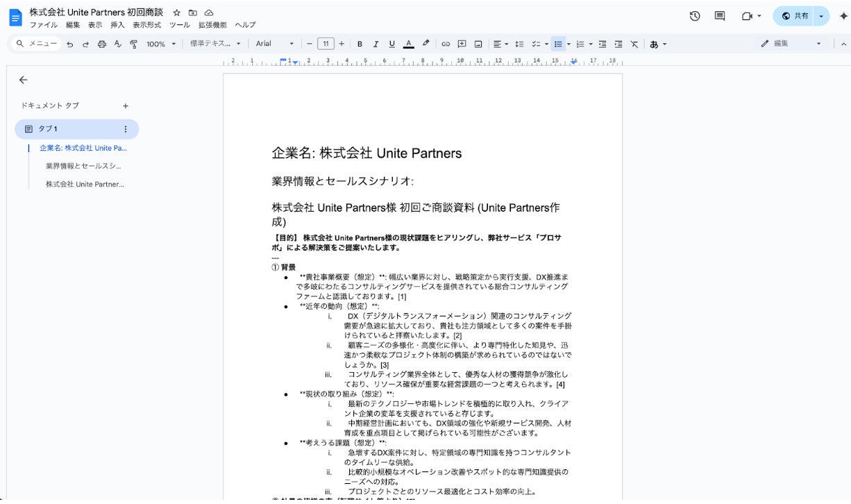This screenshot has height=504, width=851.
Task: Open line and paragraph spacing
Action: (x=519, y=44)
